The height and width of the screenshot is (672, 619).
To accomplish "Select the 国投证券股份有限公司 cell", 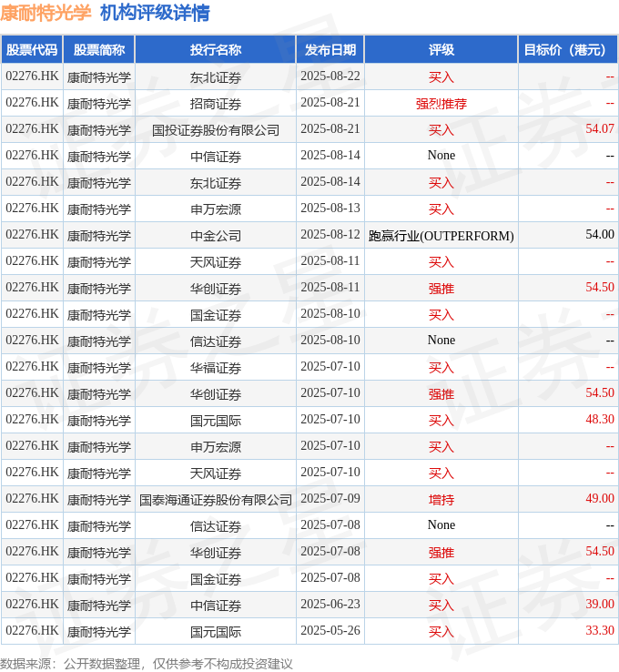I will coord(216,130).
